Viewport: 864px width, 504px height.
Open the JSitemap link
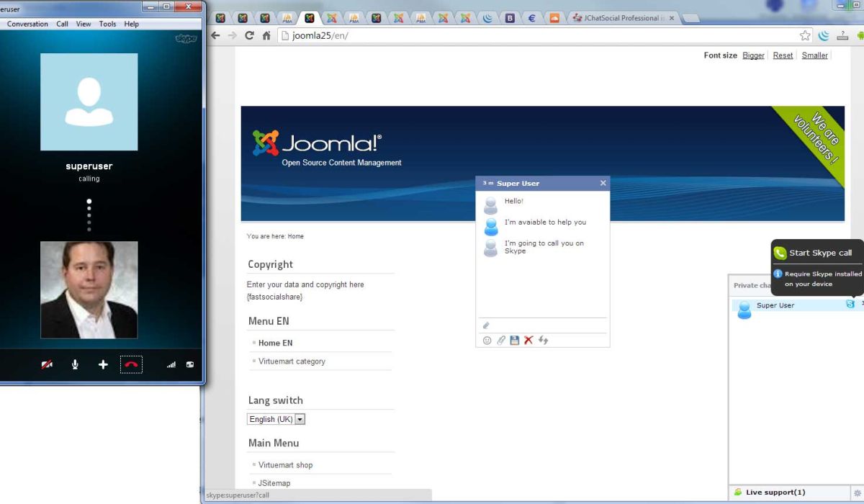point(274,483)
